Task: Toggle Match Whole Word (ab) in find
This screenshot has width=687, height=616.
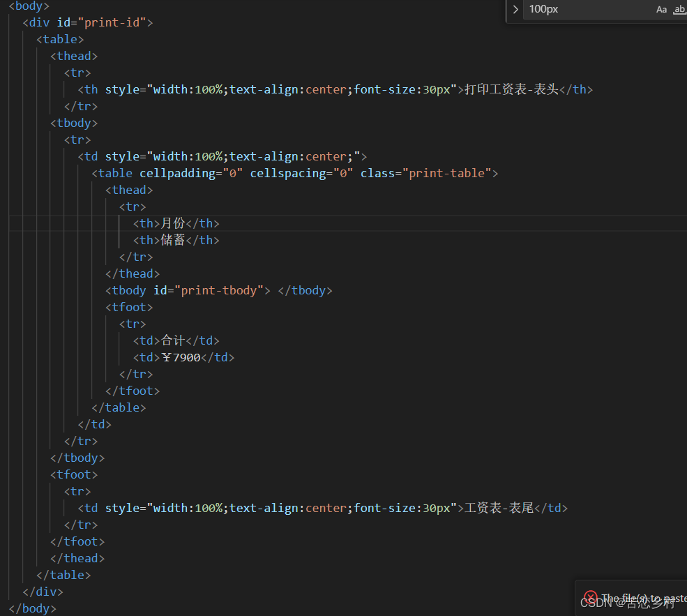Action: pyautogui.click(x=679, y=9)
